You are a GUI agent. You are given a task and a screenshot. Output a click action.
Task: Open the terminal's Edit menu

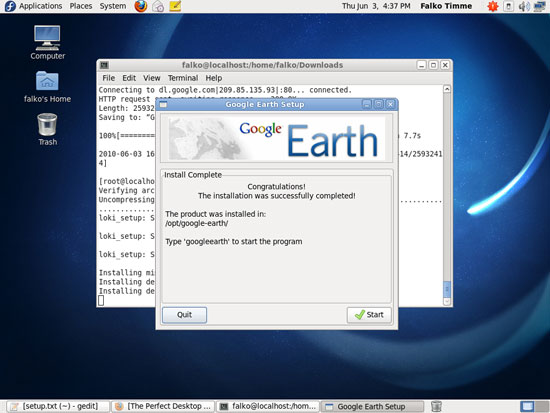129,78
